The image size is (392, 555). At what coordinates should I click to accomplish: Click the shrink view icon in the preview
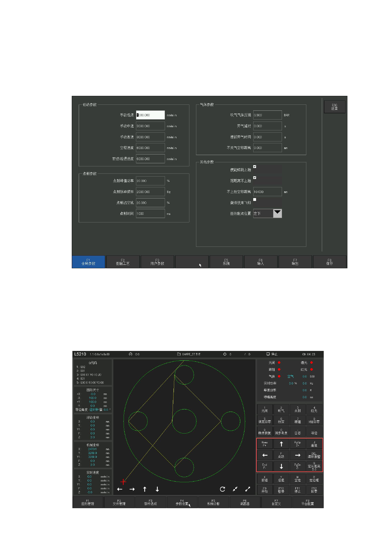(x=235, y=489)
